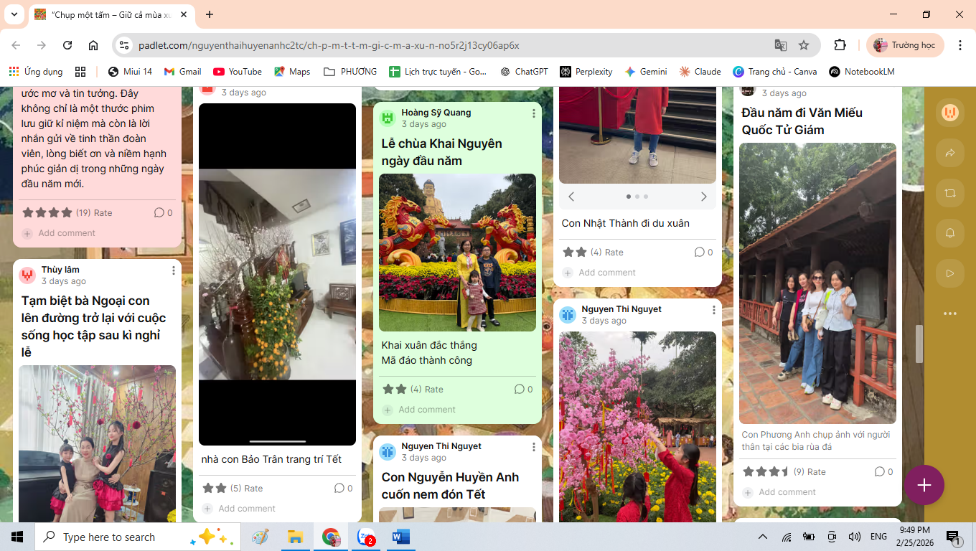Screen dimensions: 976x551
Task: Click the comment bubble on Hoàng Sỹ Quang's post
Action: pyautogui.click(x=519, y=389)
